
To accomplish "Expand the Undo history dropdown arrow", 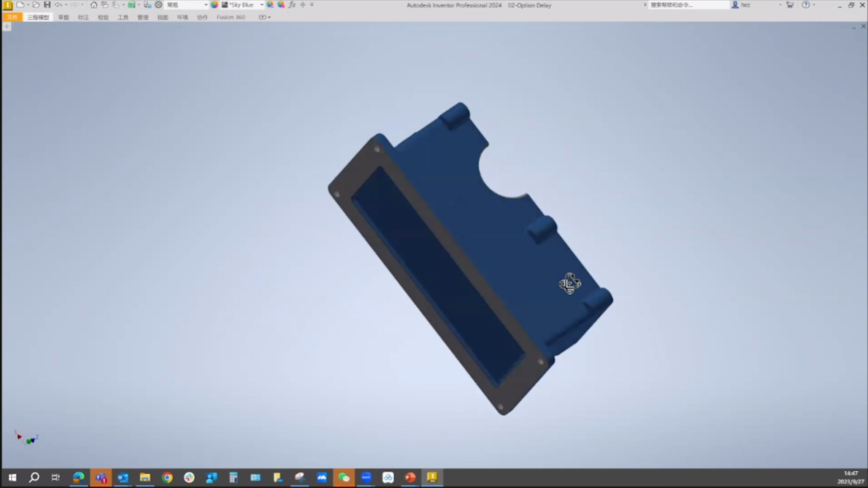I will [x=66, y=5].
